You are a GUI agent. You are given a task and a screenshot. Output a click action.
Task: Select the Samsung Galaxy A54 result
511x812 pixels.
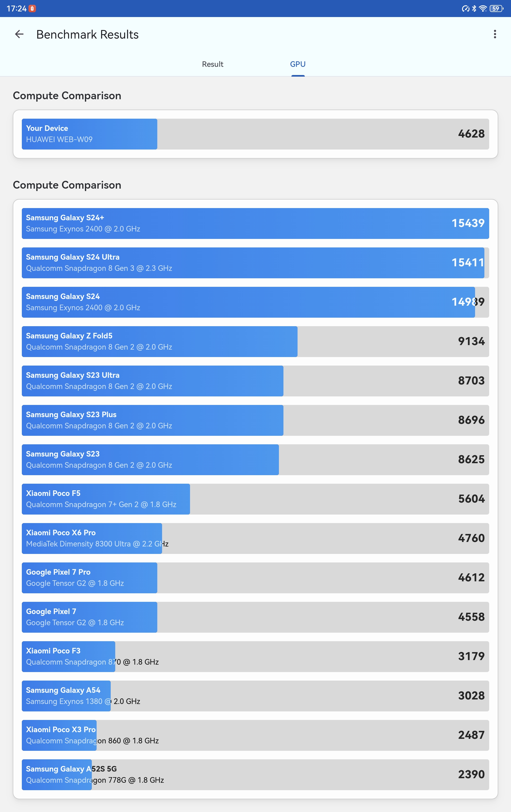(255, 696)
